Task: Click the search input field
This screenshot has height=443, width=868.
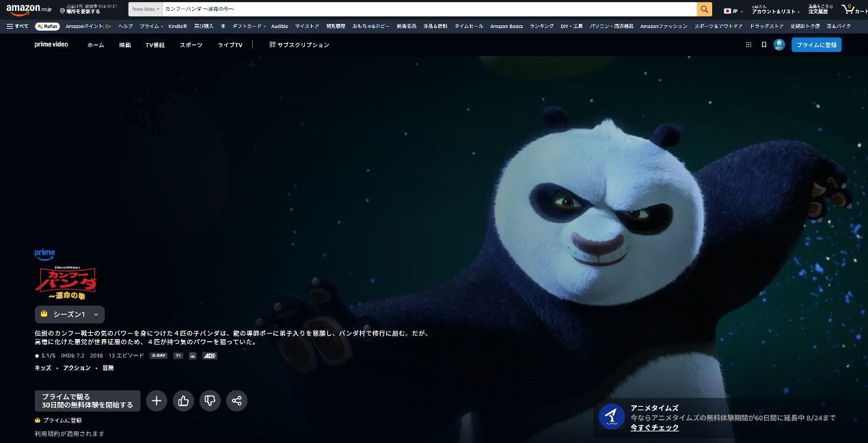Action: pyautogui.click(x=429, y=10)
